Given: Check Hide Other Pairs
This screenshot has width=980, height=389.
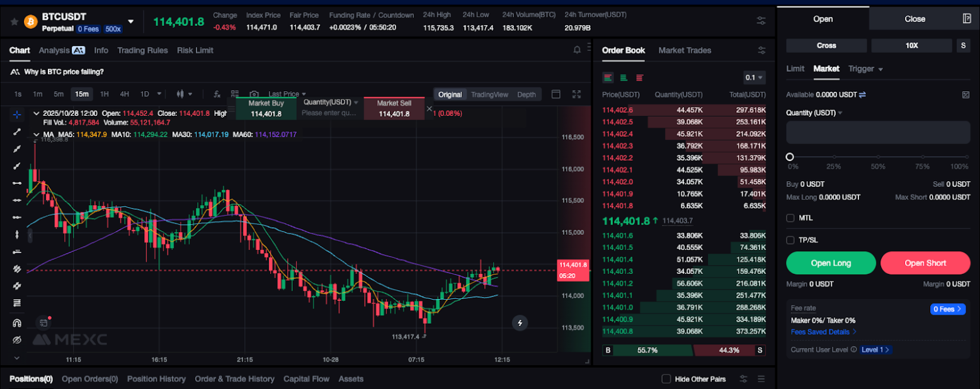Looking at the screenshot, I should coord(666,379).
